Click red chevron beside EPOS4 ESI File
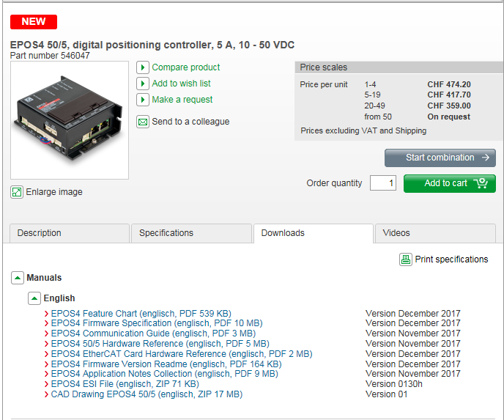This screenshot has width=504, height=420. tap(46, 384)
